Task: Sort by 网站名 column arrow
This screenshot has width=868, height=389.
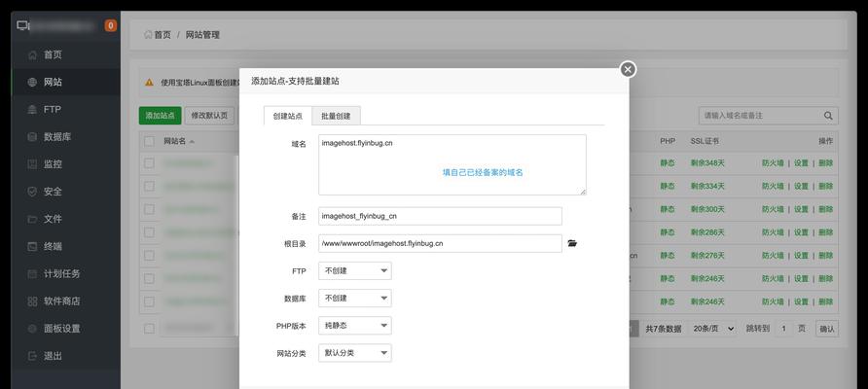Action: coord(192,142)
